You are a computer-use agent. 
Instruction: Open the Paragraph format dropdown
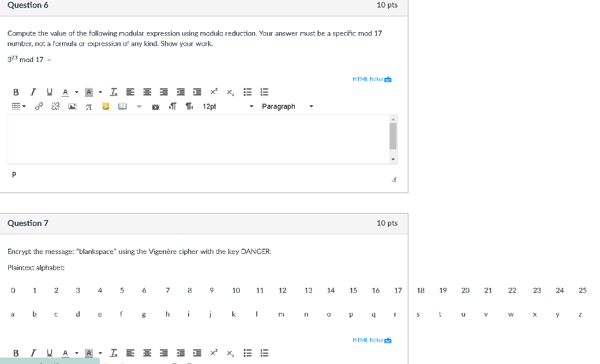pyautogui.click(x=287, y=107)
